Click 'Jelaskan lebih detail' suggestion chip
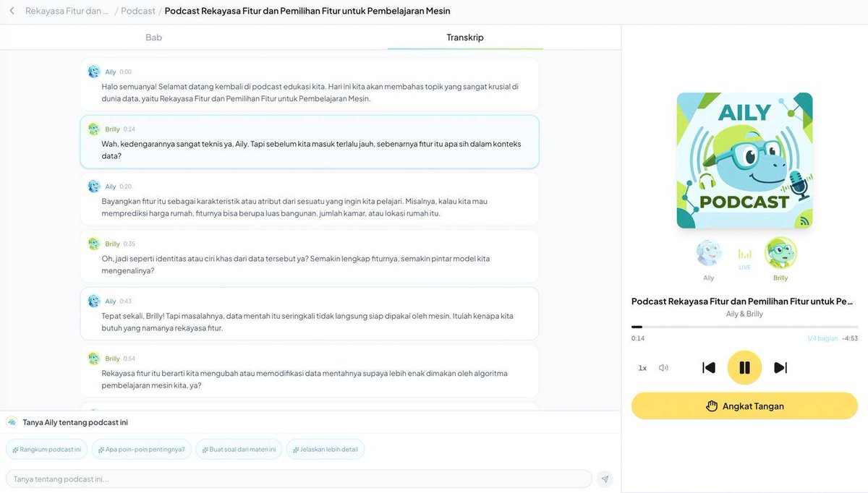Image resolution: width=868 pixels, height=493 pixels. click(x=325, y=450)
